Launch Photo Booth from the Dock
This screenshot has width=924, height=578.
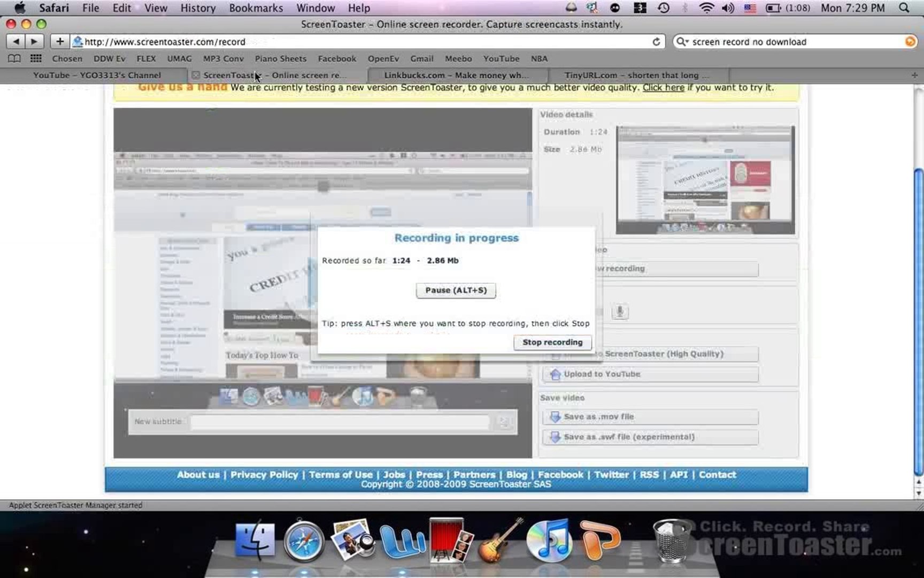[451, 539]
